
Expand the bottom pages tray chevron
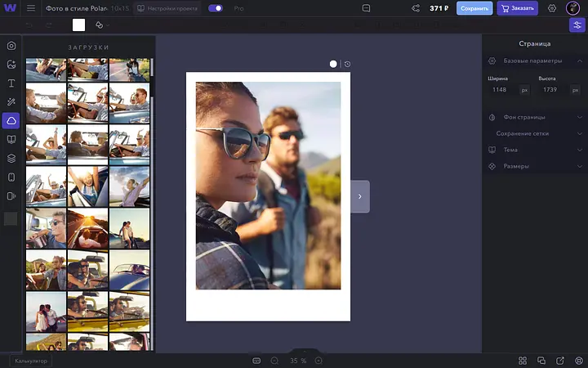click(x=305, y=352)
